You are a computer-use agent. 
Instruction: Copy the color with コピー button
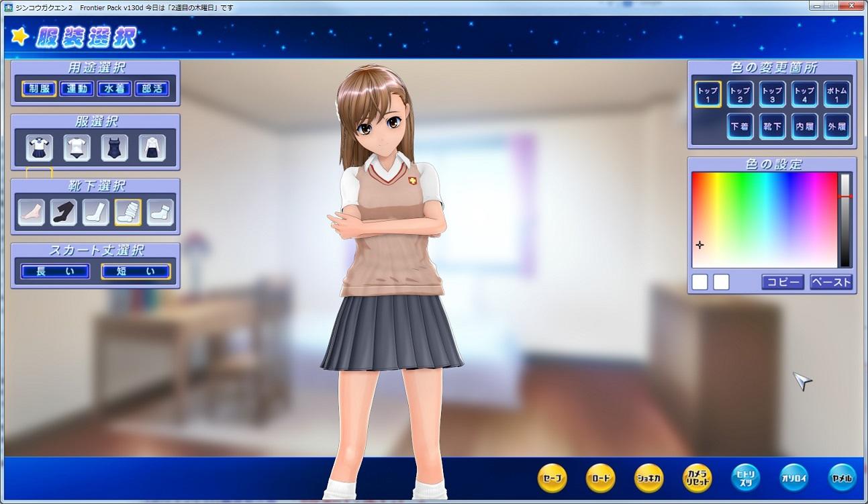tap(783, 282)
